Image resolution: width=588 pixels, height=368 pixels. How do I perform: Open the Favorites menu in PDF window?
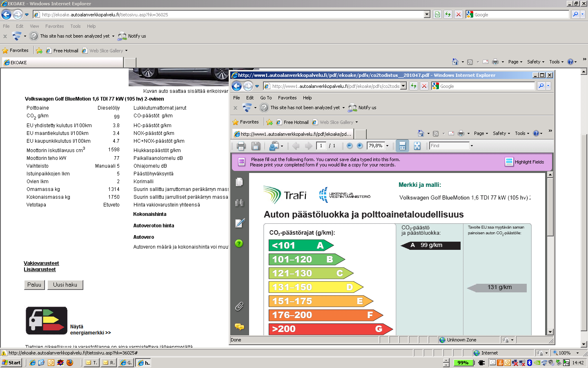pyautogui.click(x=287, y=98)
